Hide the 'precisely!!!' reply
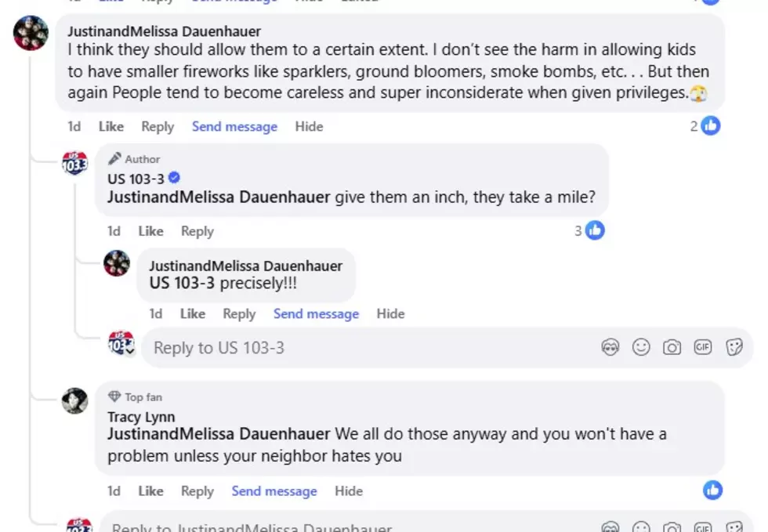Image resolution: width=768 pixels, height=532 pixels. pyautogui.click(x=390, y=313)
